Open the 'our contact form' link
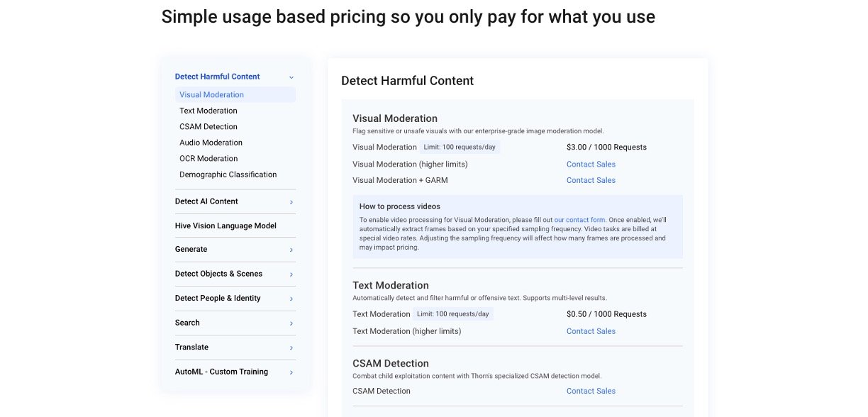 coord(579,220)
